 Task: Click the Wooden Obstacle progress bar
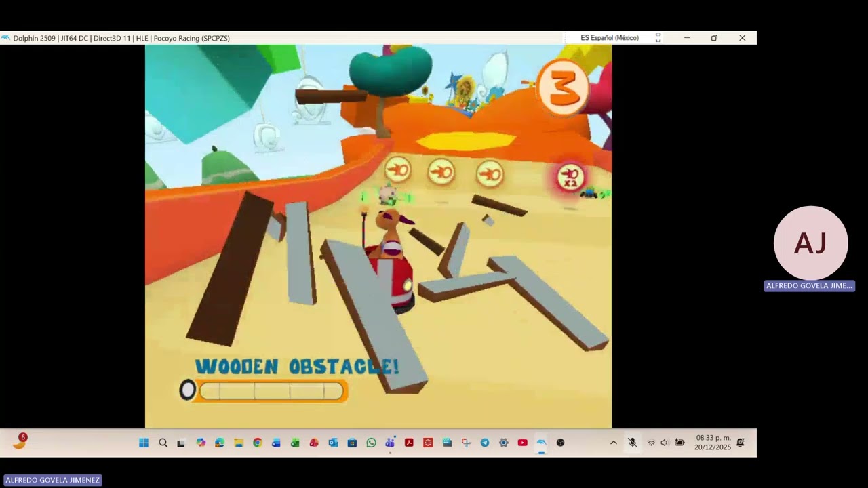coord(273,390)
